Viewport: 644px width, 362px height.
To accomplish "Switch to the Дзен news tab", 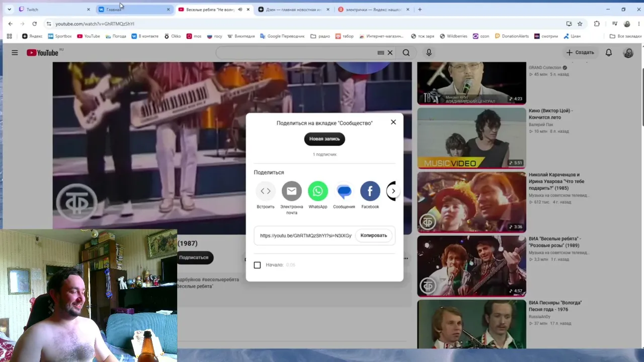I will click(x=294, y=10).
